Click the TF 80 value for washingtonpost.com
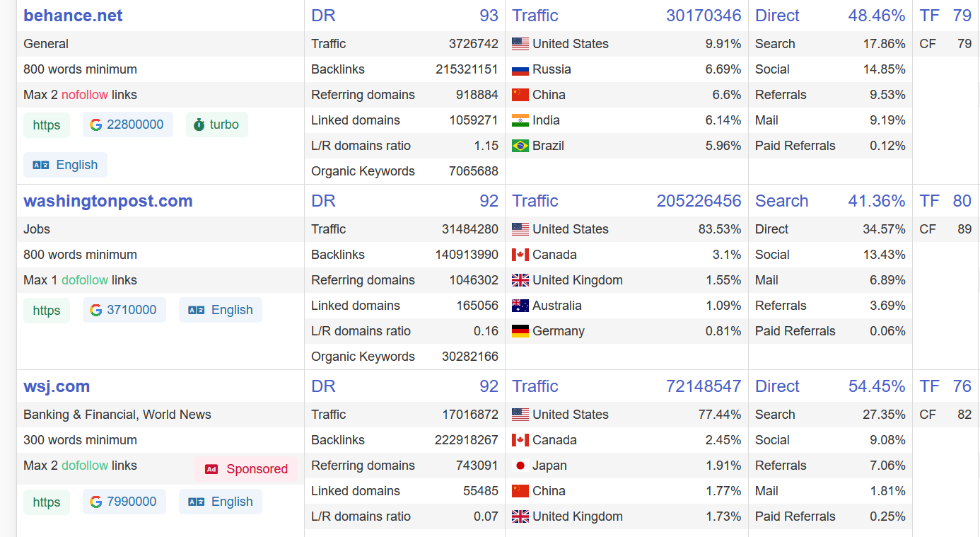Image resolution: width=980 pixels, height=537 pixels. click(962, 201)
